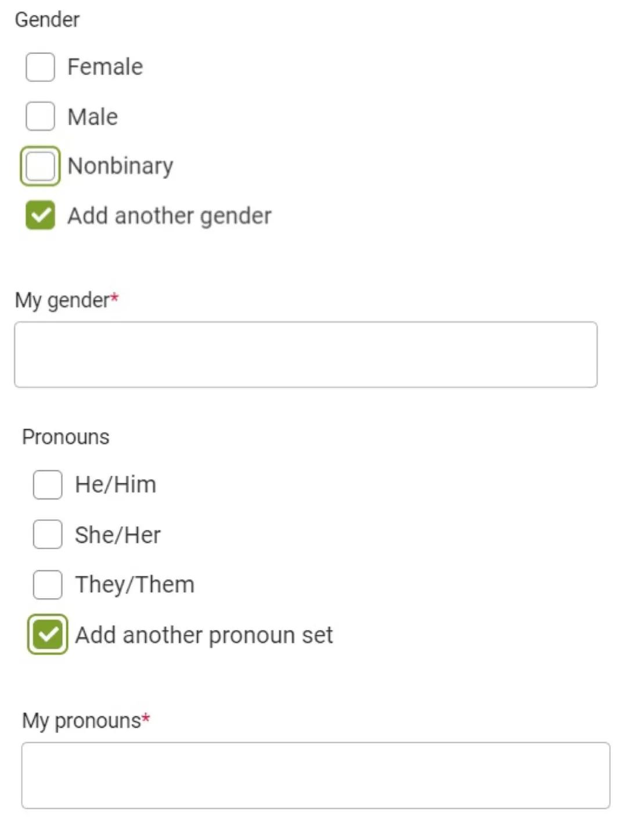The image size is (627, 840).
Task: Click the He/Him label text
Action: click(116, 485)
